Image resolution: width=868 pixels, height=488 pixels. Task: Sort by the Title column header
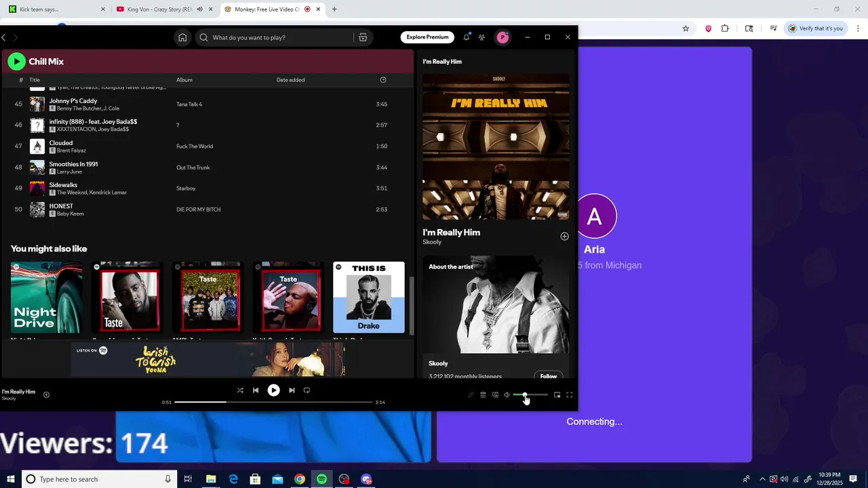35,80
